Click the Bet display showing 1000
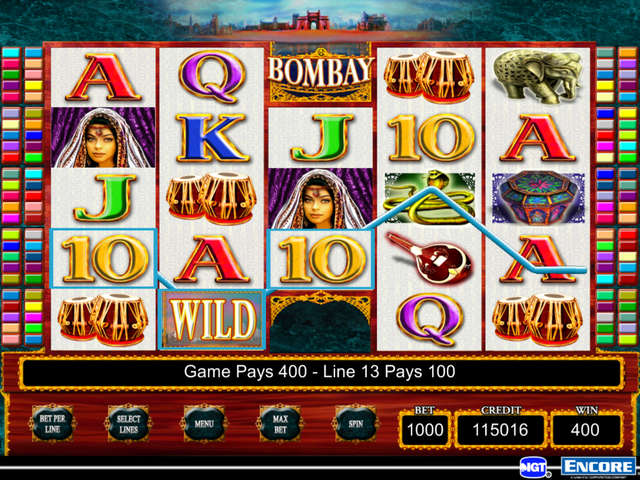 point(425,430)
